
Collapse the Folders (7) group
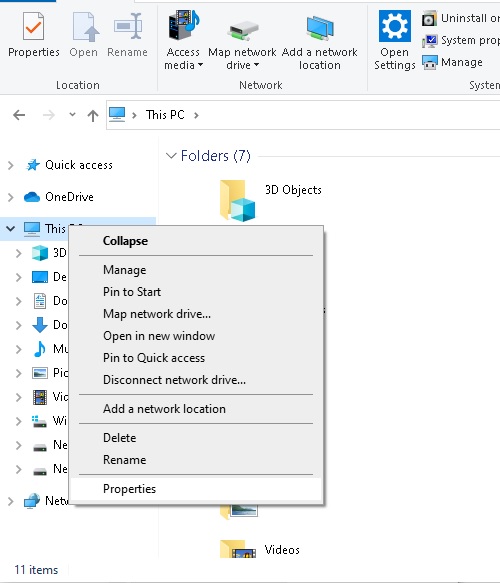171,155
